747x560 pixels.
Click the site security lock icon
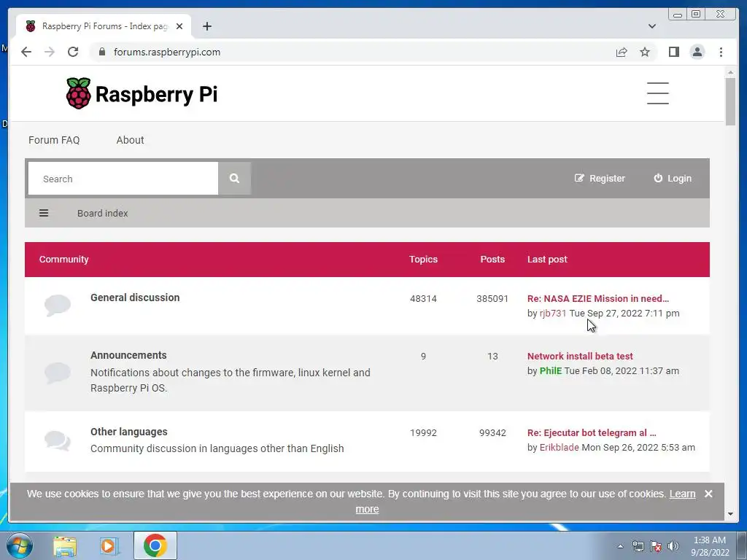(x=101, y=52)
